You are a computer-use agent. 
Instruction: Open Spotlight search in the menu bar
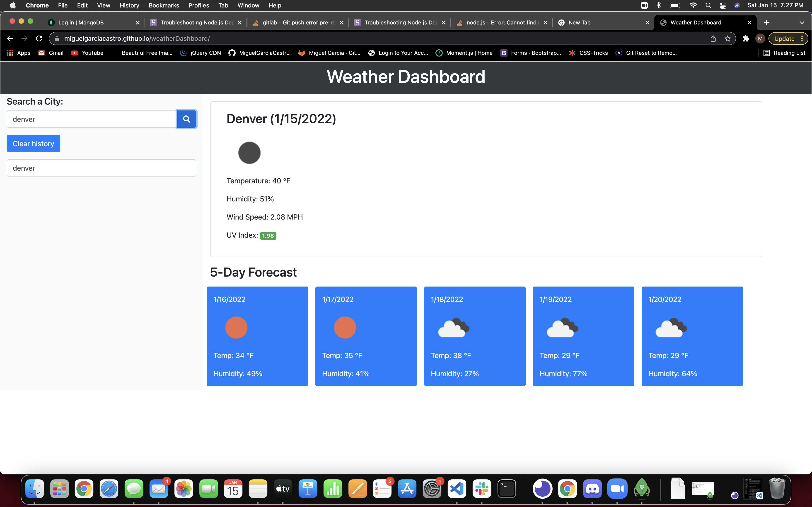[708, 5]
